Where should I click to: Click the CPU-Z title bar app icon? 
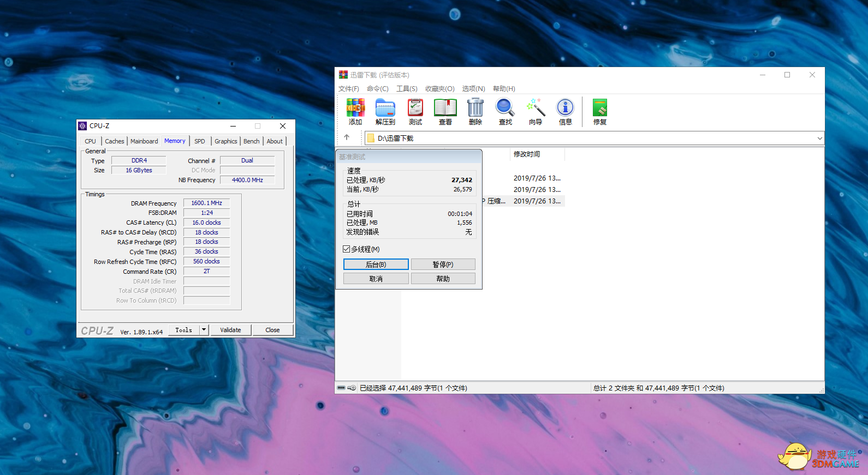[82, 126]
